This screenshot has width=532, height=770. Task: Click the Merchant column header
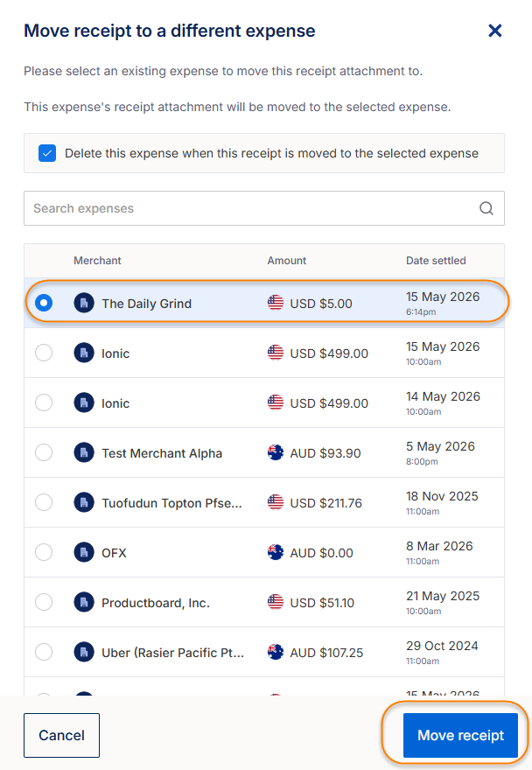(x=97, y=260)
